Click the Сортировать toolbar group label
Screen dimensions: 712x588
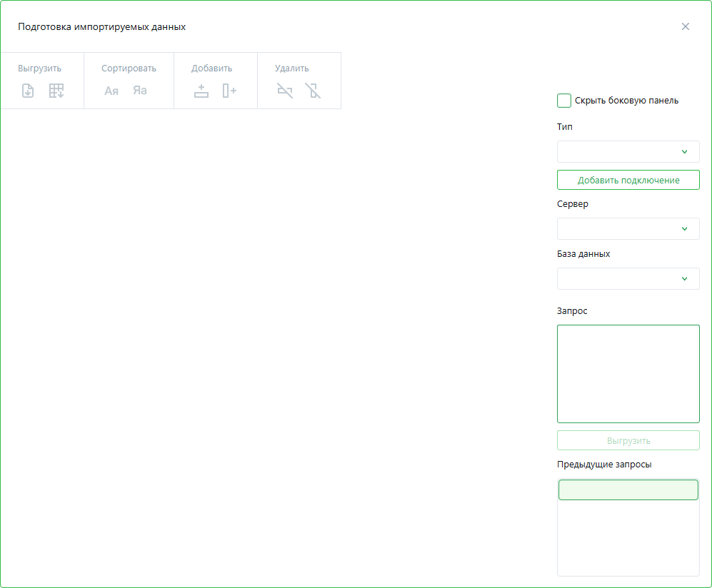(129, 69)
